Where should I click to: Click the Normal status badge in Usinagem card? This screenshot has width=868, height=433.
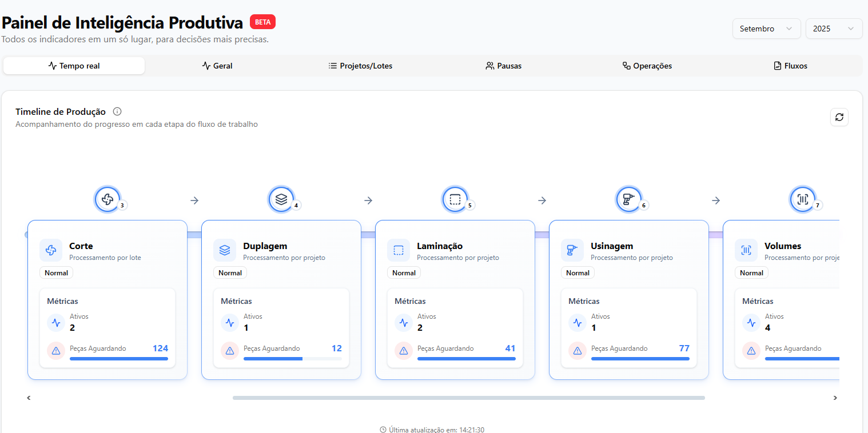(578, 273)
